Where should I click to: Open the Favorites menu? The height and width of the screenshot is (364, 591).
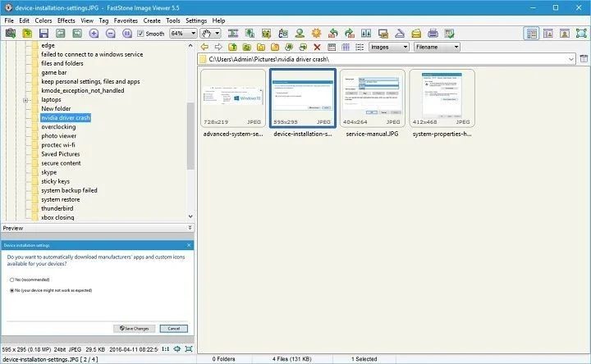pyautogui.click(x=126, y=20)
